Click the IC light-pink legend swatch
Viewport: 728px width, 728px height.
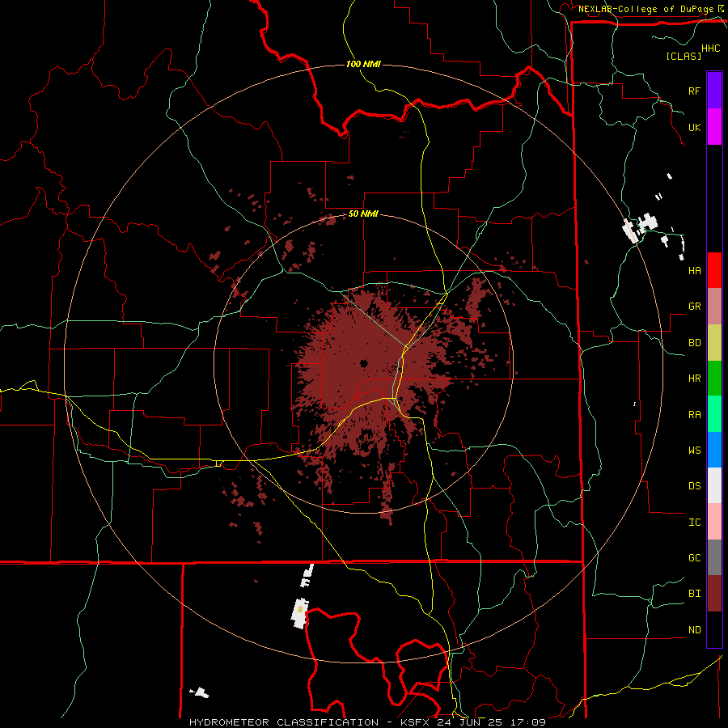coord(714,522)
